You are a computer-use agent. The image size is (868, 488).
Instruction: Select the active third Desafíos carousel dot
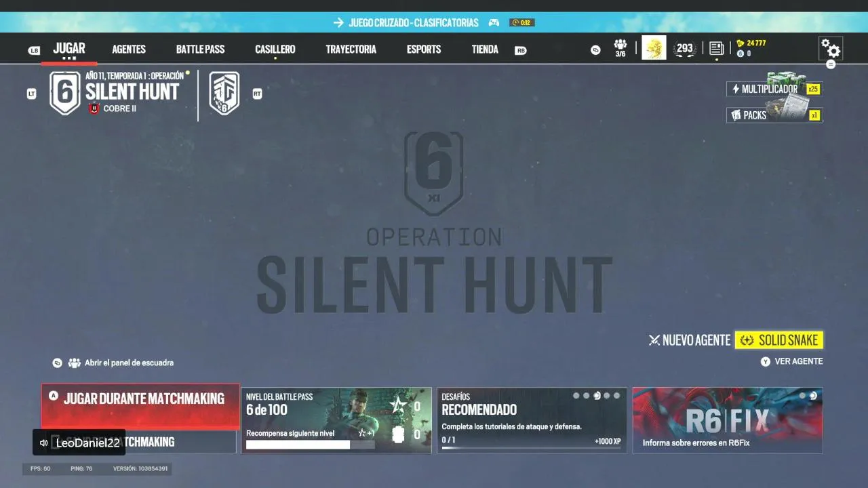597,396
